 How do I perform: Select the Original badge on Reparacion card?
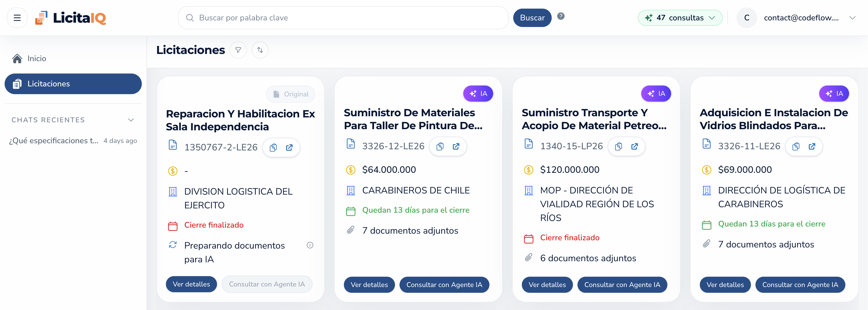pos(290,94)
